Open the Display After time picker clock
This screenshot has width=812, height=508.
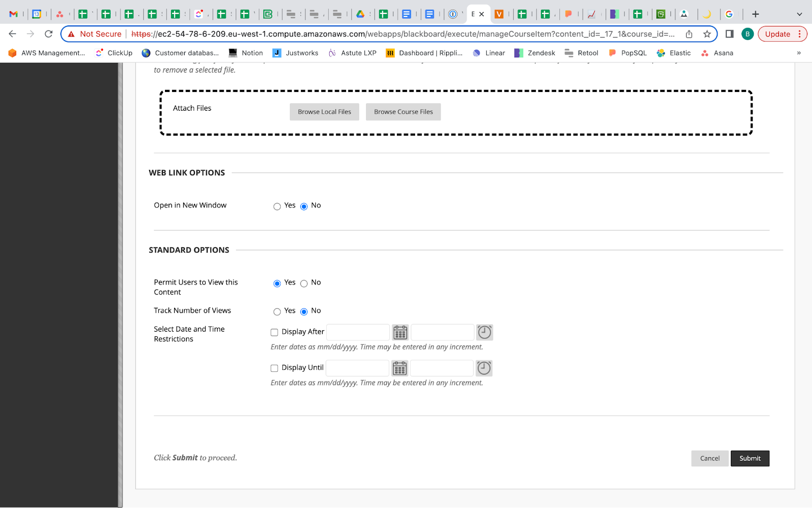(485, 333)
